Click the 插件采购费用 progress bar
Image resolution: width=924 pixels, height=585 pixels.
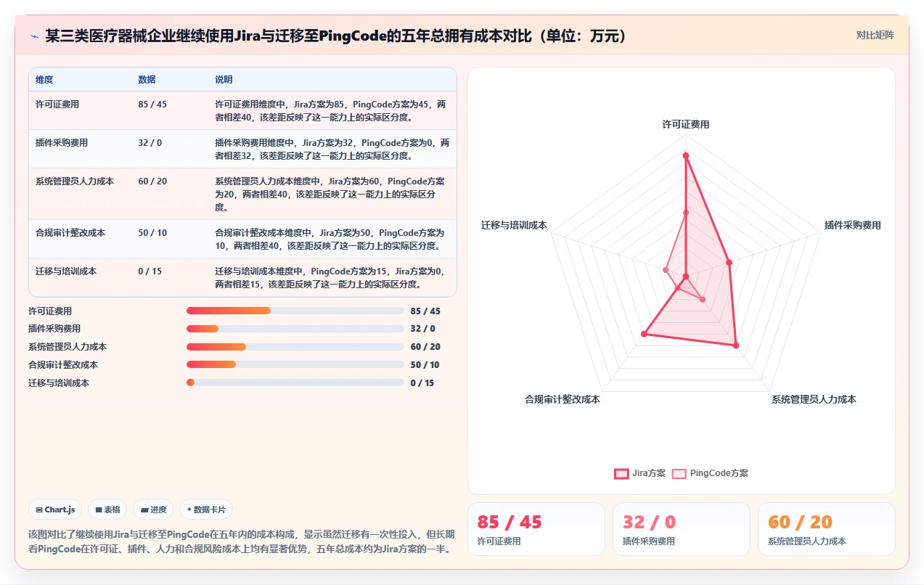pos(295,329)
